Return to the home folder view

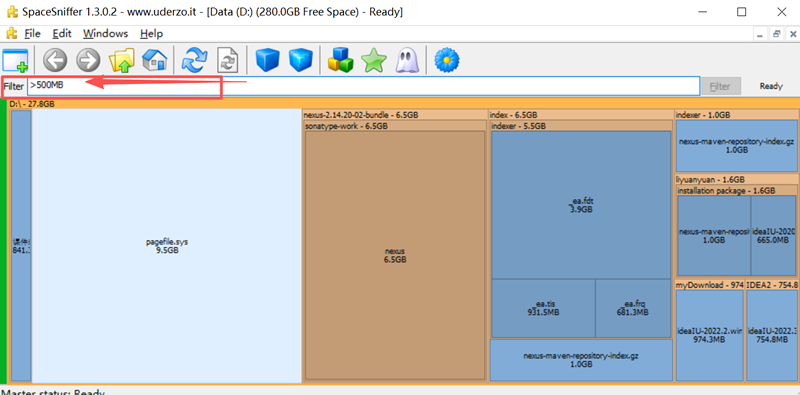click(x=155, y=61)
